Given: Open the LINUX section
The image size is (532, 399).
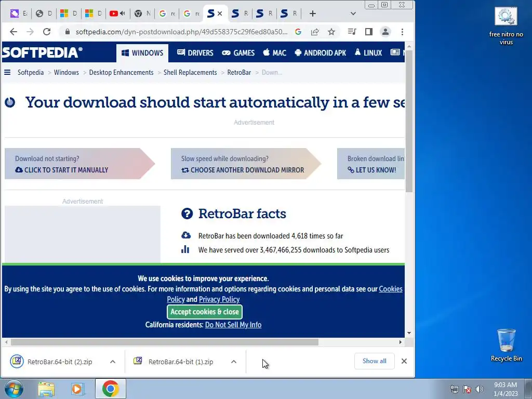Looking at the screenshot, I should [368, 53].
